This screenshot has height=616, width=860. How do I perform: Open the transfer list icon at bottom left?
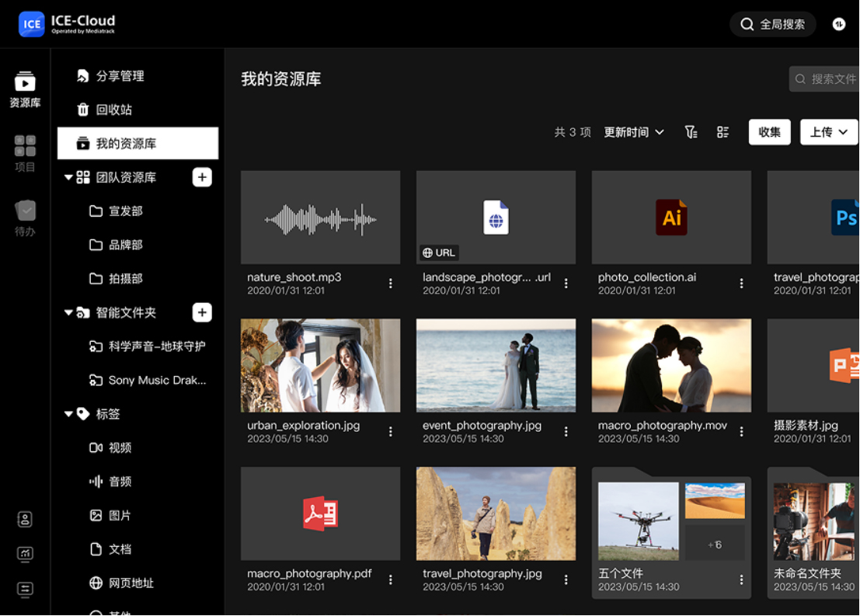click(24, 590)
